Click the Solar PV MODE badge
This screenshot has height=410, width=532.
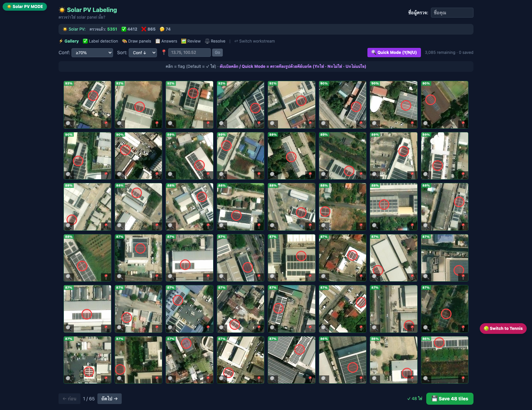click(x=25, y=7)
